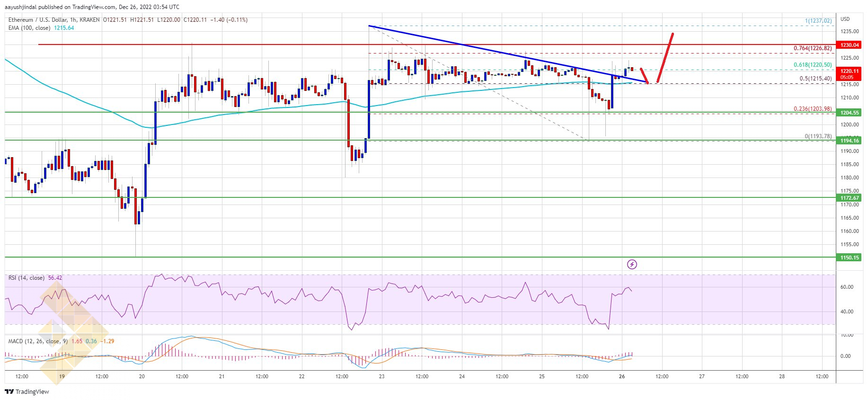Click the 0.618(1220.50) Fibonacci level label

(x=813, y=65)
